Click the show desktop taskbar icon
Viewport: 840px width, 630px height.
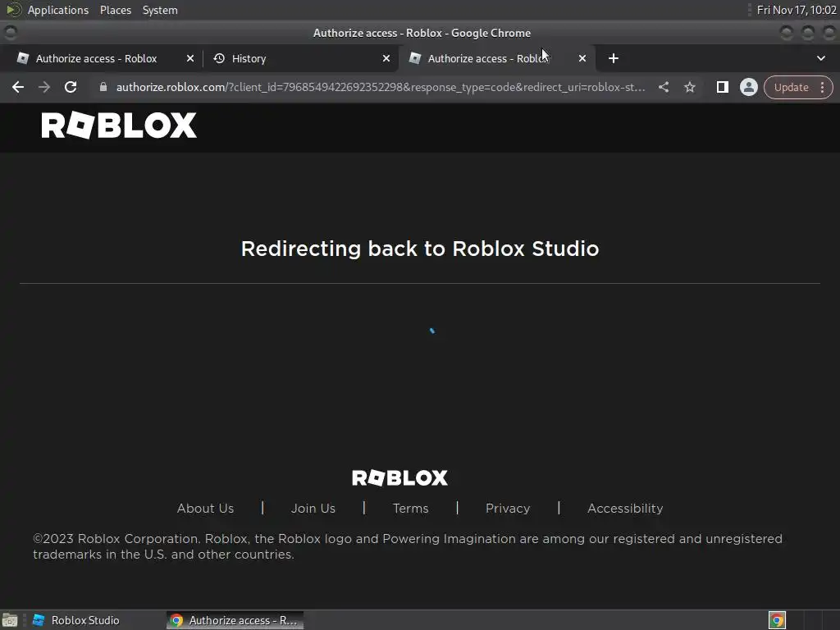click(x=10, y=620)
